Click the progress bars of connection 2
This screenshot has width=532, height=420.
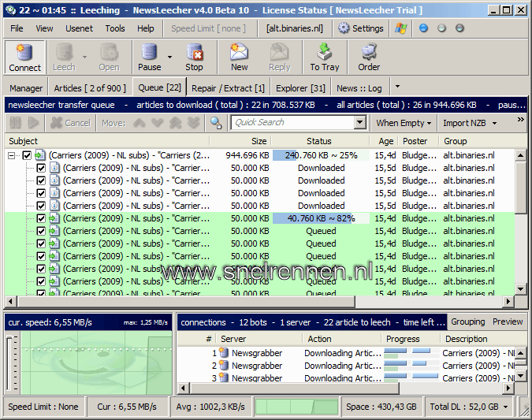pyautogui.click(x=411, y=366)
